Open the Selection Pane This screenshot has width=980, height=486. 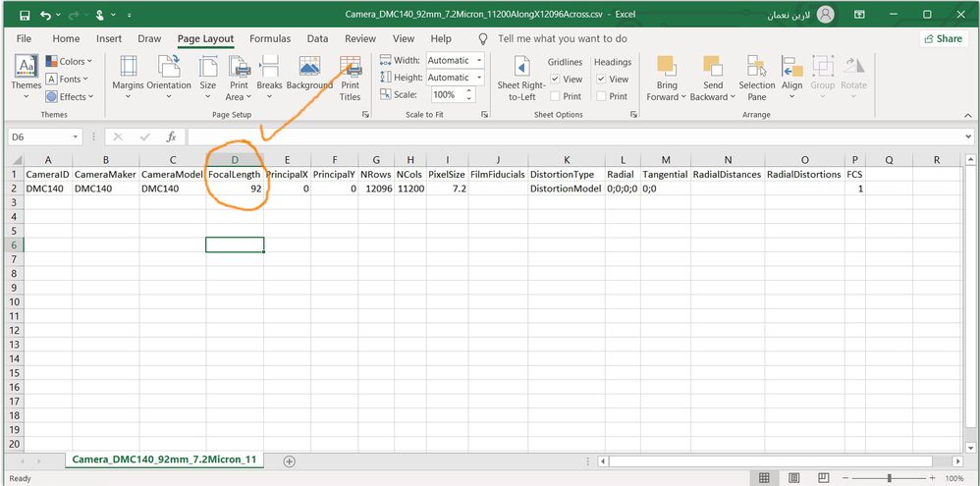756,77
